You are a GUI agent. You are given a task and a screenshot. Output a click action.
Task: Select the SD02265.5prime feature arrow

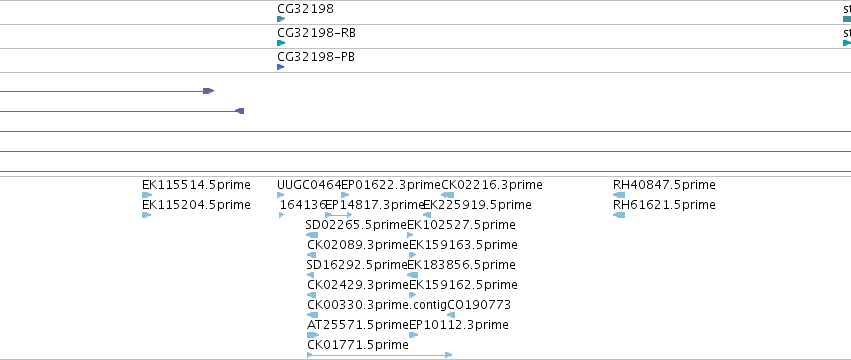coord(312,235)
